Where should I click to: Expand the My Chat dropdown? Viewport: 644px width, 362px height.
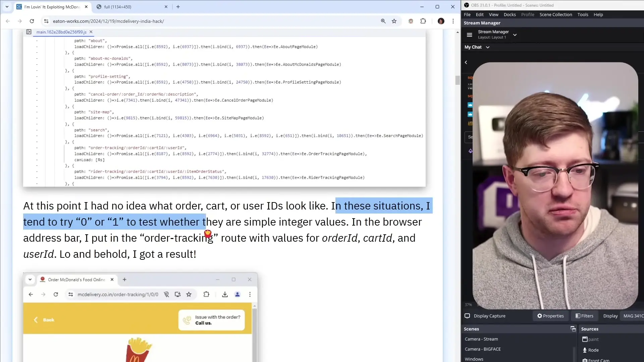(487, 47)
